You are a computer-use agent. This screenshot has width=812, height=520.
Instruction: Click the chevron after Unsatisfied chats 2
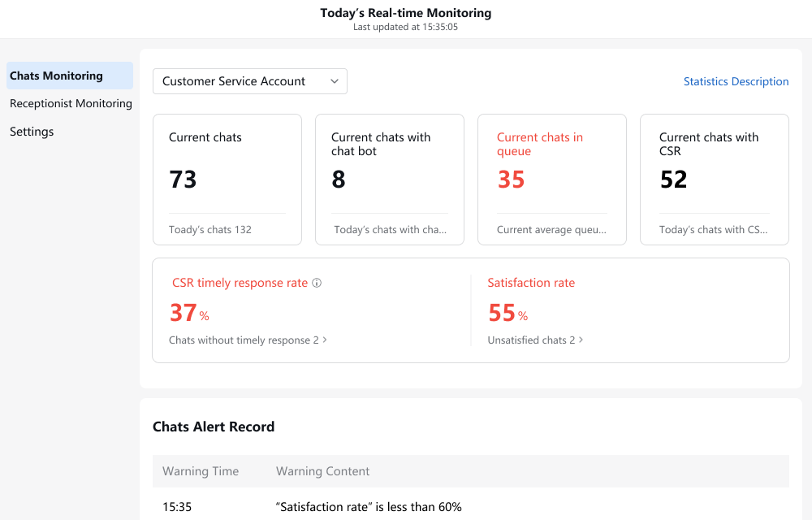click(581, 340)
